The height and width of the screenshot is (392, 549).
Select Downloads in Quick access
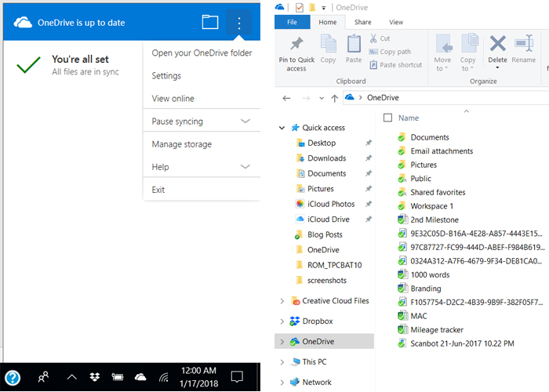click(327, 158)
